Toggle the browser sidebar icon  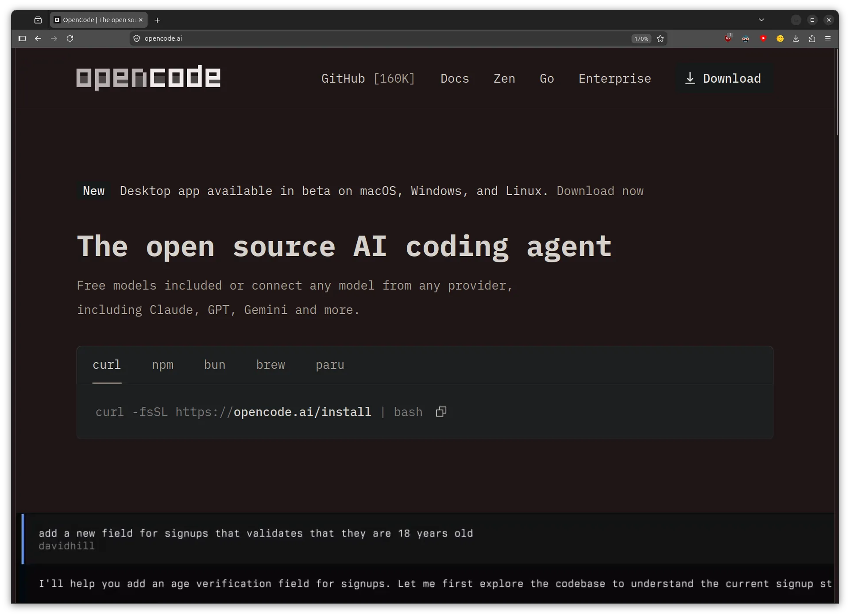point(22,38)
